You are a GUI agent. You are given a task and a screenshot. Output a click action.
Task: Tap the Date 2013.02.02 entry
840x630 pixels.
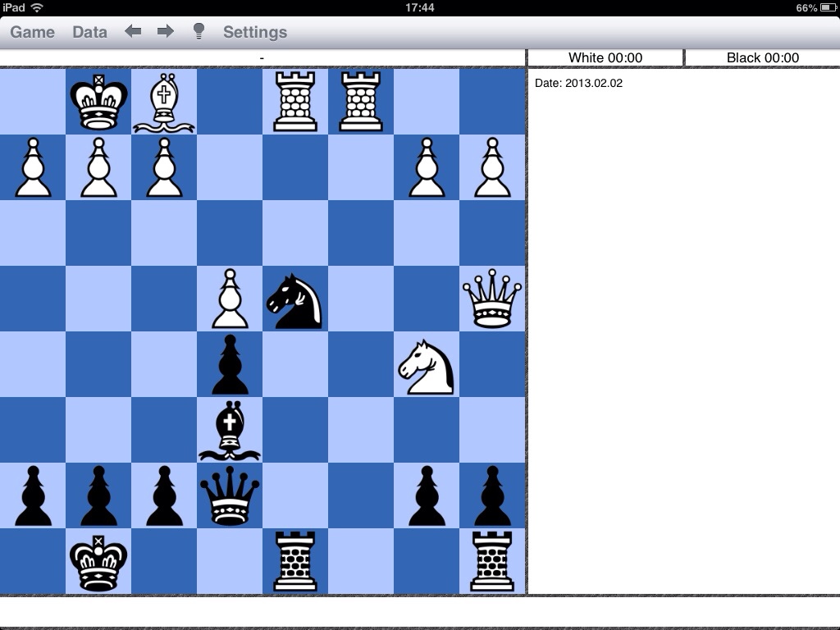[x=578, y=83]
